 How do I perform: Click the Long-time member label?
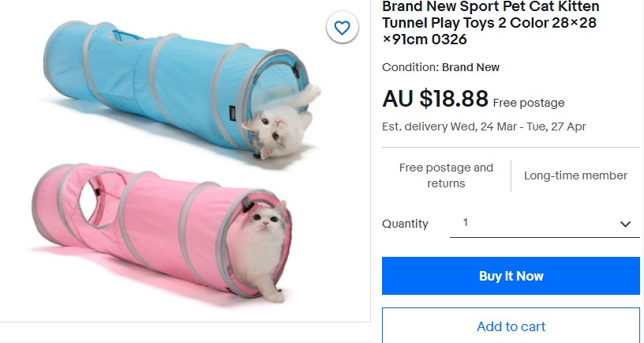coord(575,175)
